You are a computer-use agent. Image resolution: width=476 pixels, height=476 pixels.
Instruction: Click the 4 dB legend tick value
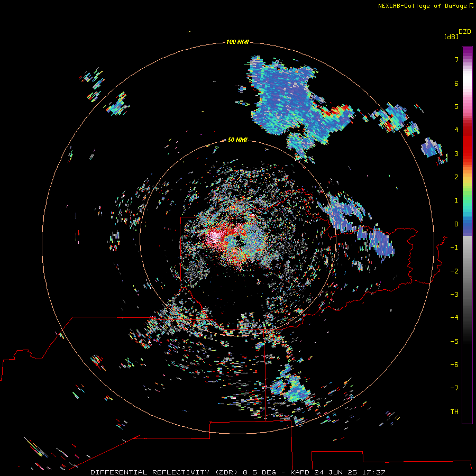click(x=456, y=130)
